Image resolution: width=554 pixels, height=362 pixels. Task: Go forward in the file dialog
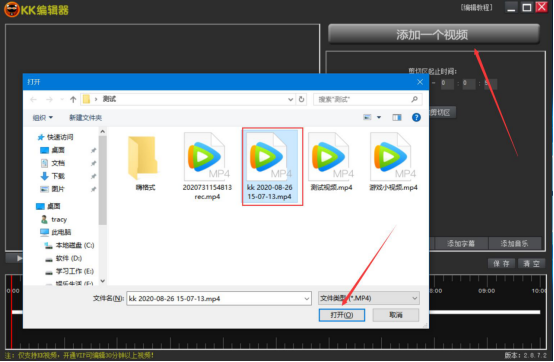(x=49, y=100)
